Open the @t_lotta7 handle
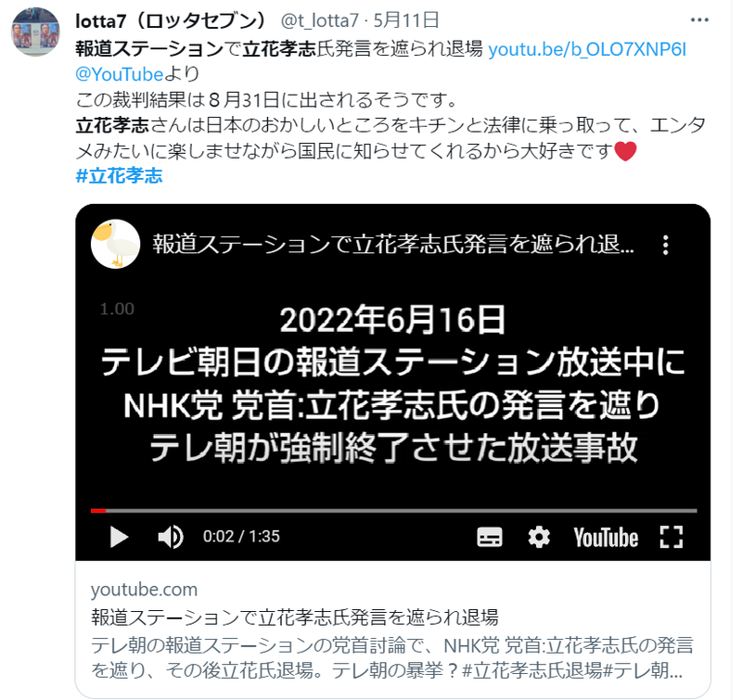Screen dimensions: 742x700 (x=320, y=20)
